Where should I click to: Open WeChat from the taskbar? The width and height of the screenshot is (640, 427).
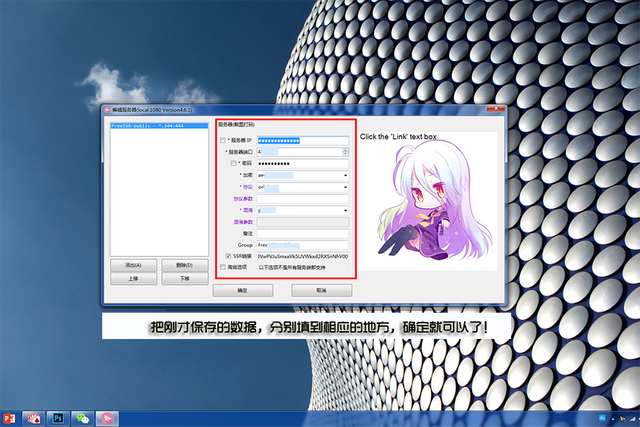(82, 418)
